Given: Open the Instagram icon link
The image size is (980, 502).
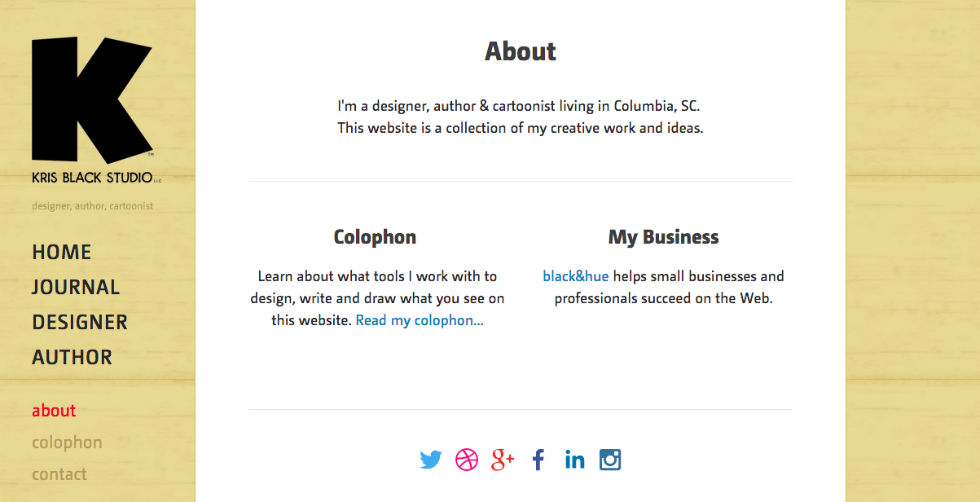Looking at the screenshot, I should tap(610, 460).
